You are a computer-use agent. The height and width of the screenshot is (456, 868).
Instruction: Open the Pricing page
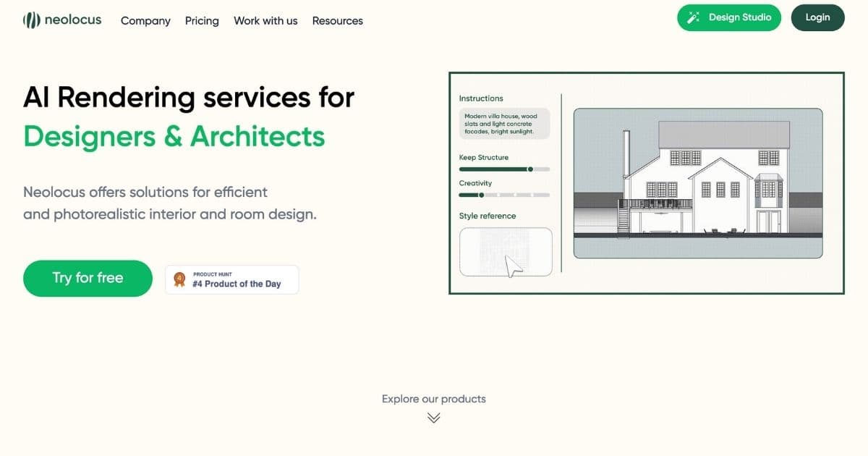tap(202, 21)
